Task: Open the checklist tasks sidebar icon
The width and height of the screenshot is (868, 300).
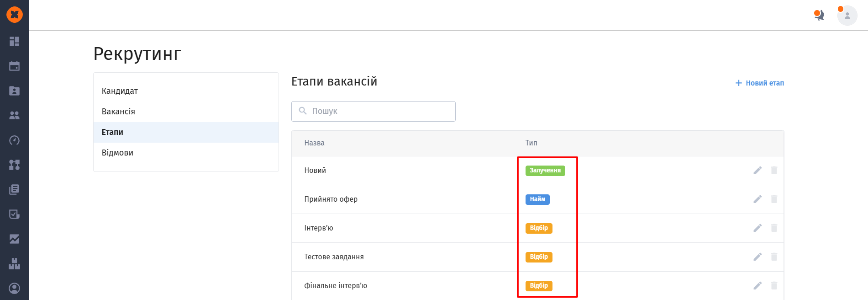Action: [x=14, y=214]
